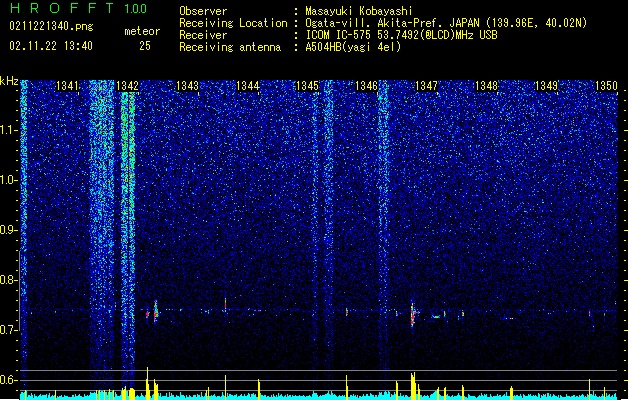Click the HROFFT program title

point(62,8)
